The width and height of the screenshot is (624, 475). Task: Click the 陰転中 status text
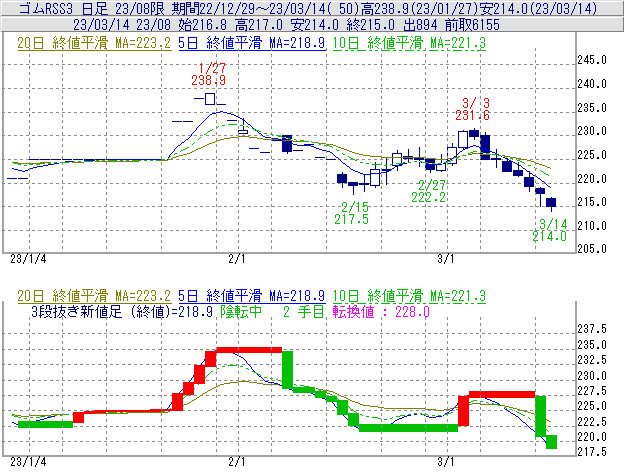point(241,311)
